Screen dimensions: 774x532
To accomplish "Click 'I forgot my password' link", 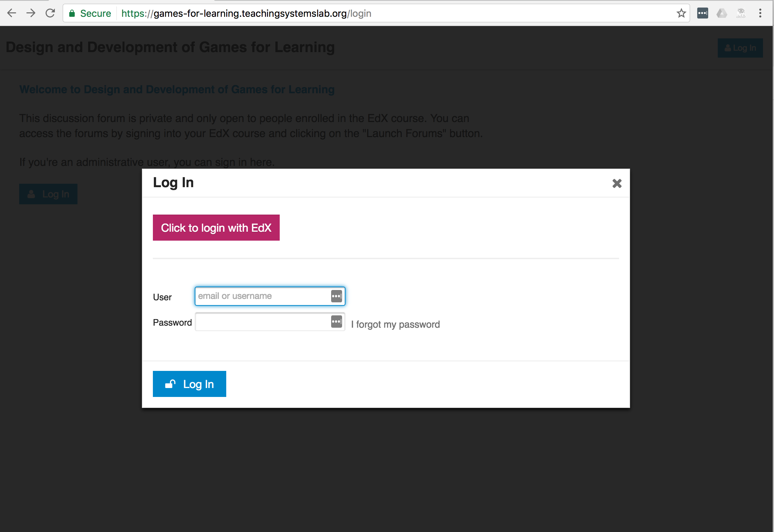I will pyautogui.click(x=395, y=324).
